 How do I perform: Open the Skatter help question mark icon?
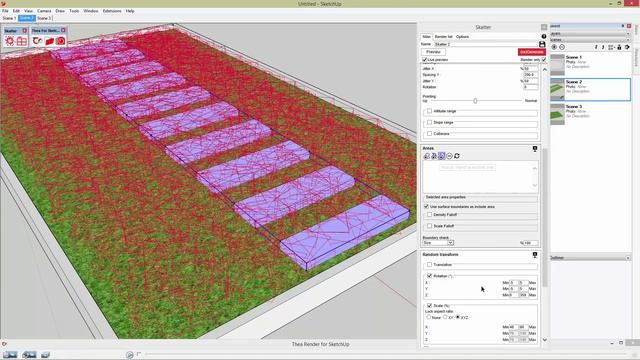pos(544,36)
